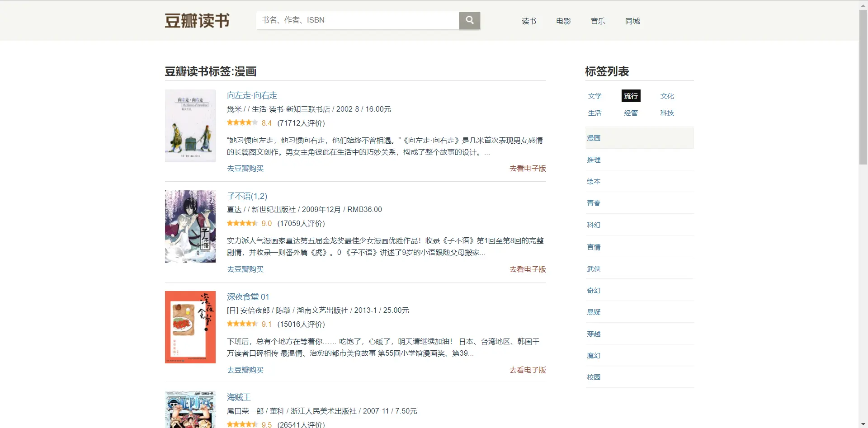This screenshot has height=428, width=868.
Task: Click the 9.0 rating score
Action: tap(267, 223)
